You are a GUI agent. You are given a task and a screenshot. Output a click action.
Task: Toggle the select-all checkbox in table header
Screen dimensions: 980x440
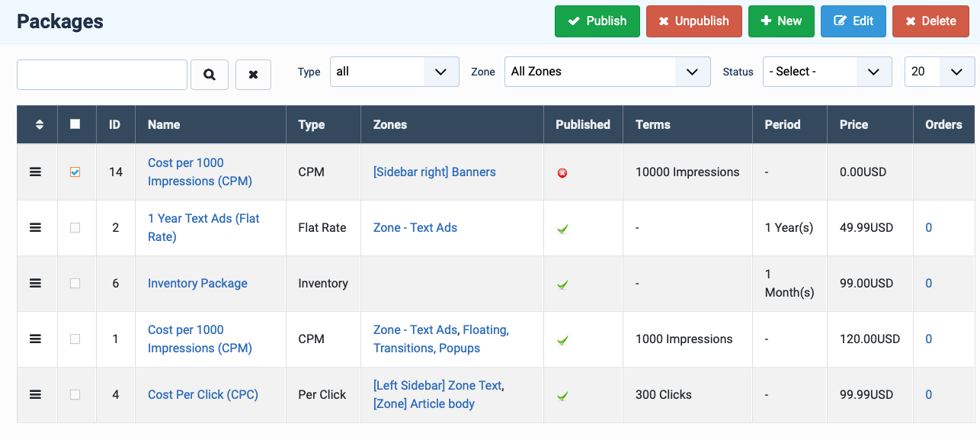pyautogui.click(x=75, y=124)
